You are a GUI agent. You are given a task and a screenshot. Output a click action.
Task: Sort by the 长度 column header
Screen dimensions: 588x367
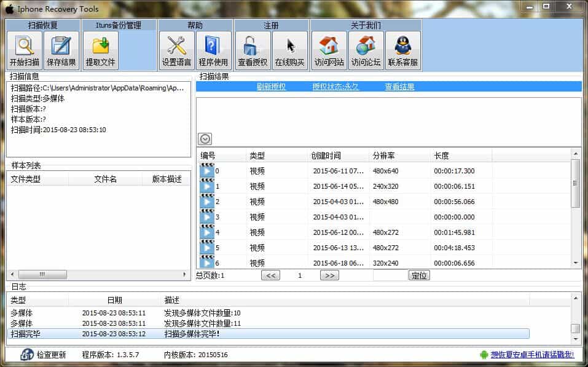461,156
